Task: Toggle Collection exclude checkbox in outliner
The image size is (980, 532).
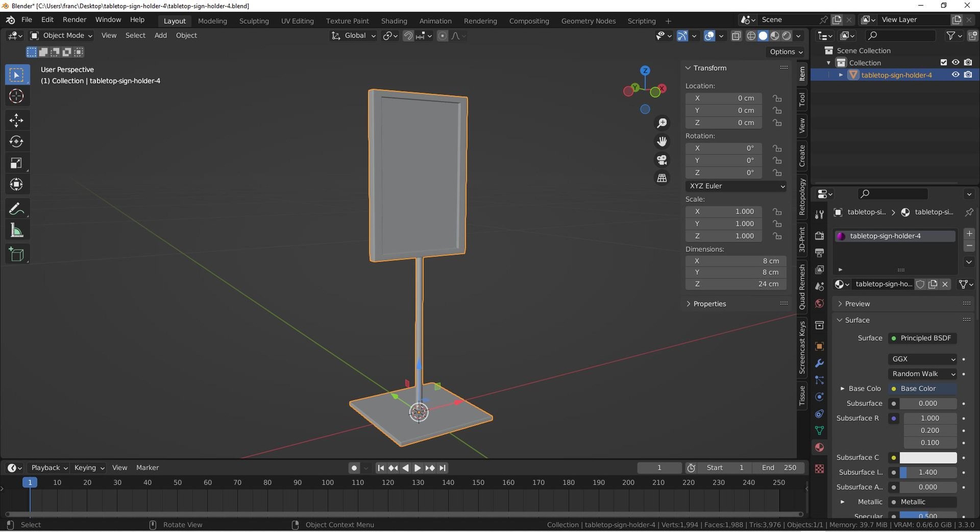Action: coord(944,62)
